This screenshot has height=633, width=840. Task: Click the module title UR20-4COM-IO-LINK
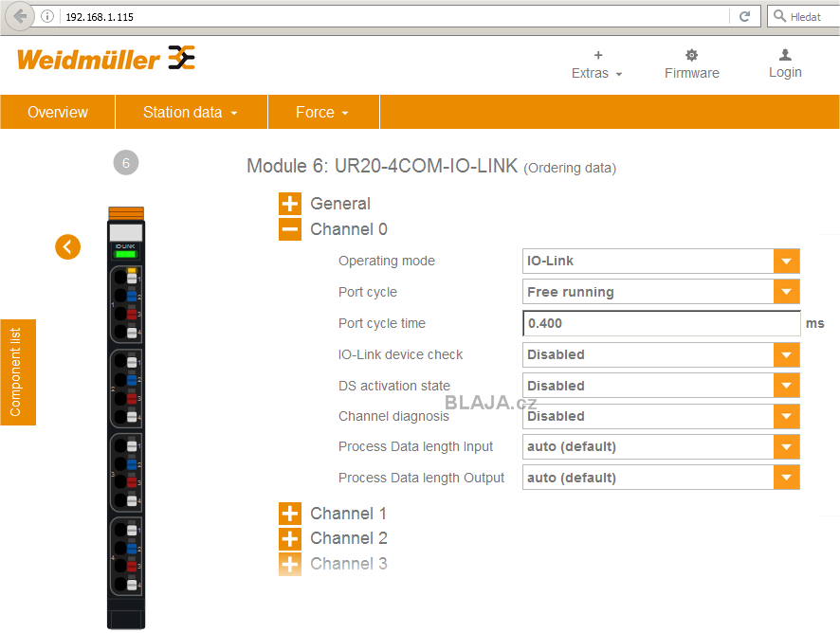coord(426,166)
